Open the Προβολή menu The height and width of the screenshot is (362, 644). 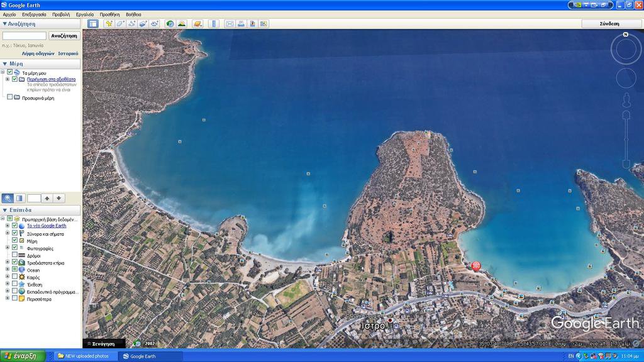[61, 14]
